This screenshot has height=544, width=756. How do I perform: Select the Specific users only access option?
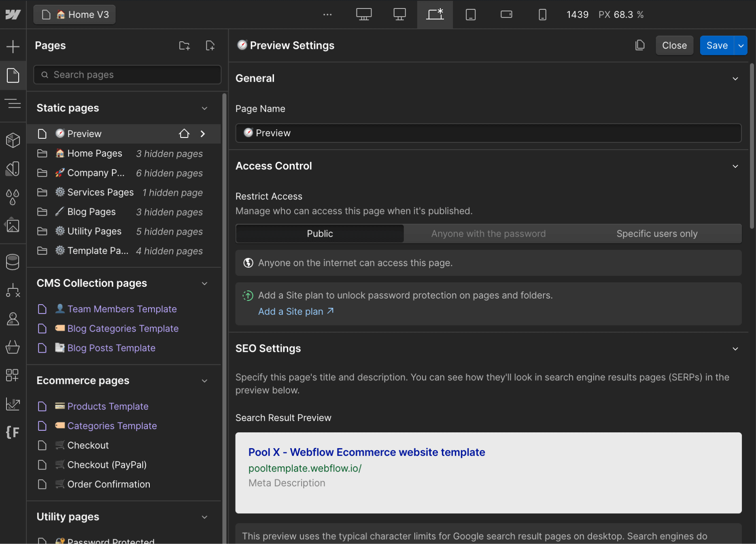[x=656, y=233]
